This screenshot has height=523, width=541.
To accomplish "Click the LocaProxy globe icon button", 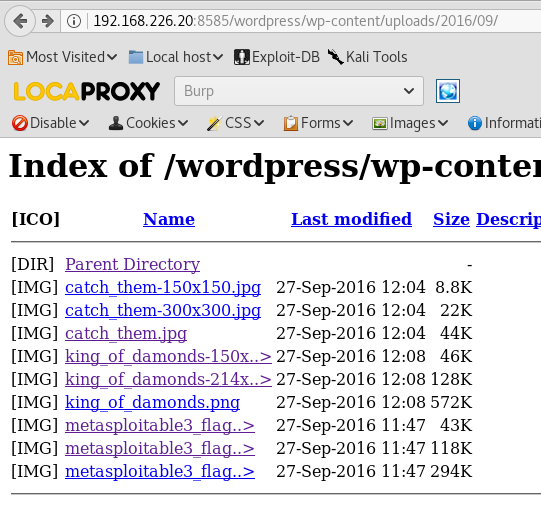I will tap(447, 91).
